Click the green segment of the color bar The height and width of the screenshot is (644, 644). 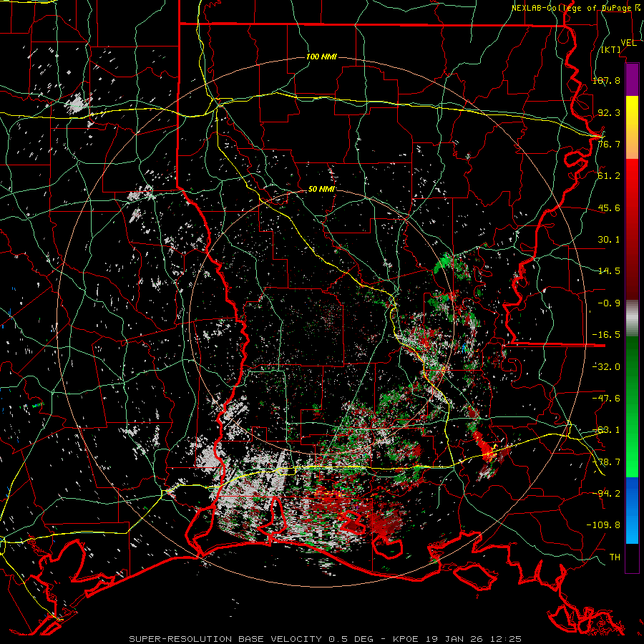tap(632, 406)
